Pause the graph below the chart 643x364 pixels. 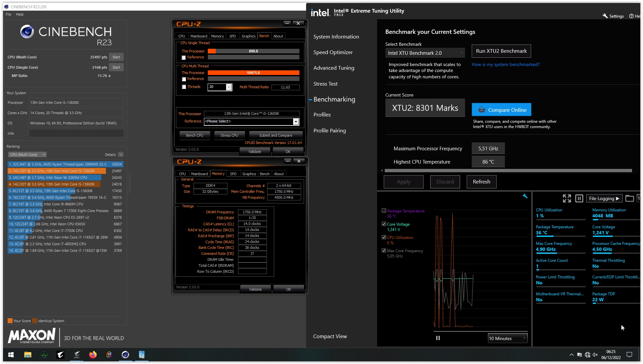tap(438, 338)
